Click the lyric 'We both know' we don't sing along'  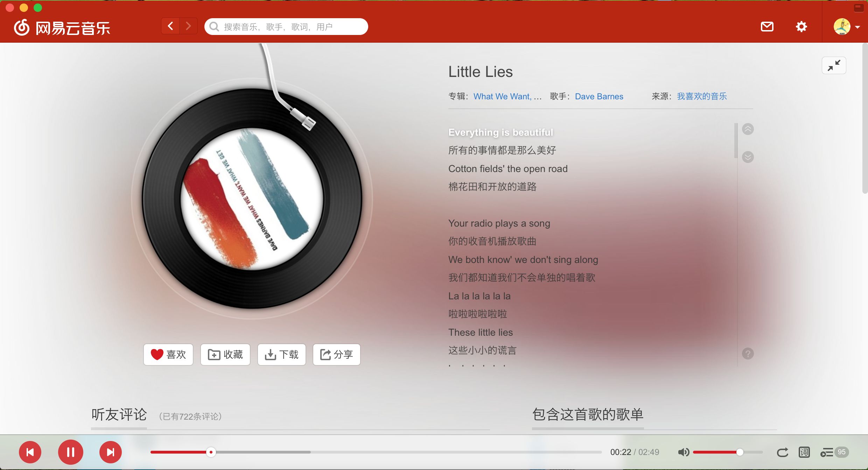click(x=523, y=260)
